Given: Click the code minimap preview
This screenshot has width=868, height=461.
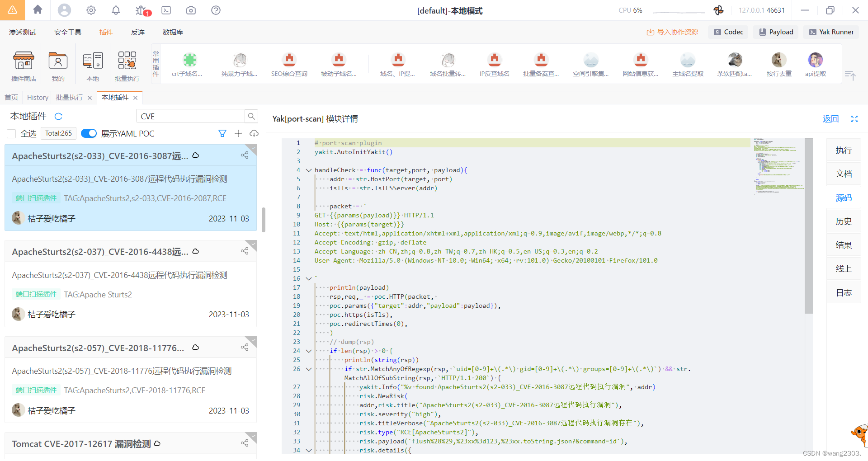Looking at the screenshot, I should (x=778, y=166).
